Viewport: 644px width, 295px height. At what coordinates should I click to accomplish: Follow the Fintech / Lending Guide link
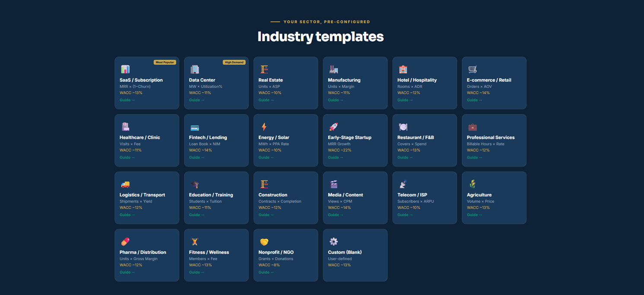[197, 157]
